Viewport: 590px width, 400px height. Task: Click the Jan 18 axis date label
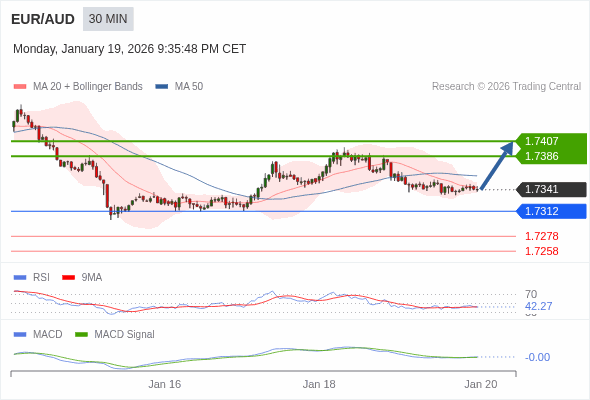[319, 384]
